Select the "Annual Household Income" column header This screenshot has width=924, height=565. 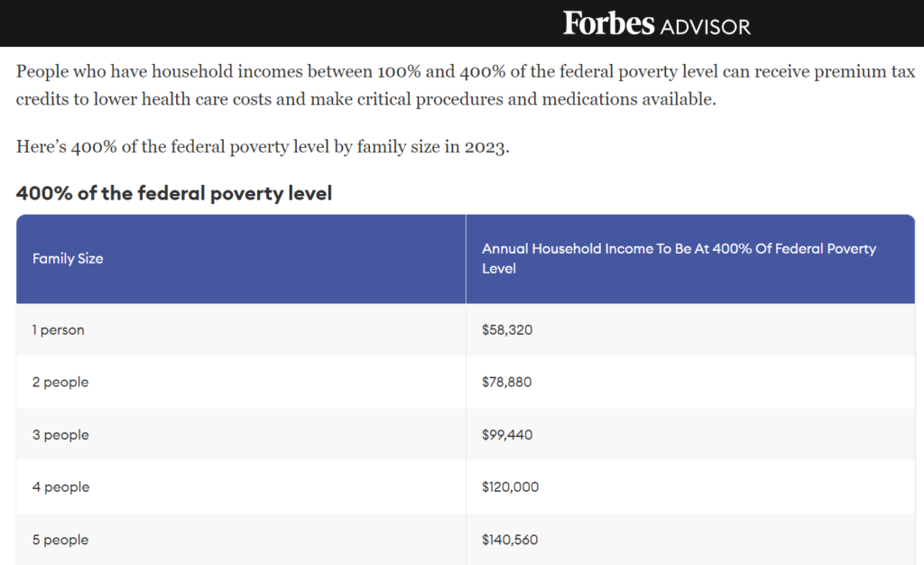point(679,258)
